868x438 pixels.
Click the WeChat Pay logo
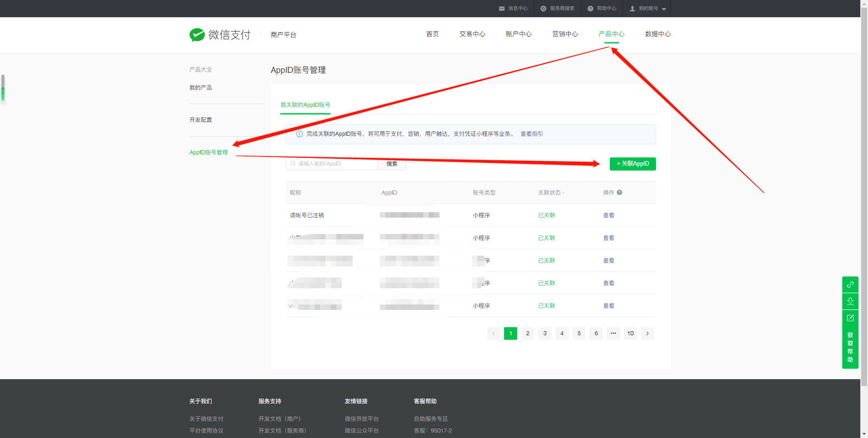[220, 35]
